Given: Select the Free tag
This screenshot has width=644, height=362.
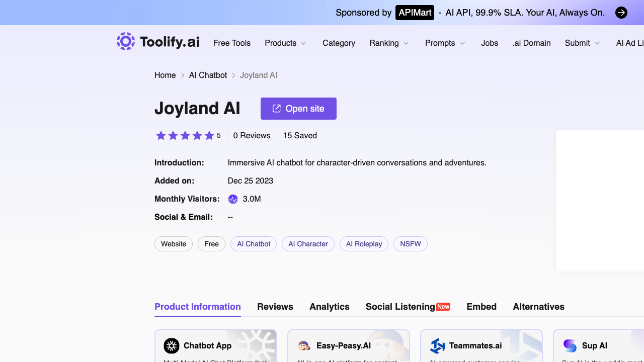Looking at the screenshot, I should (211, 244).
